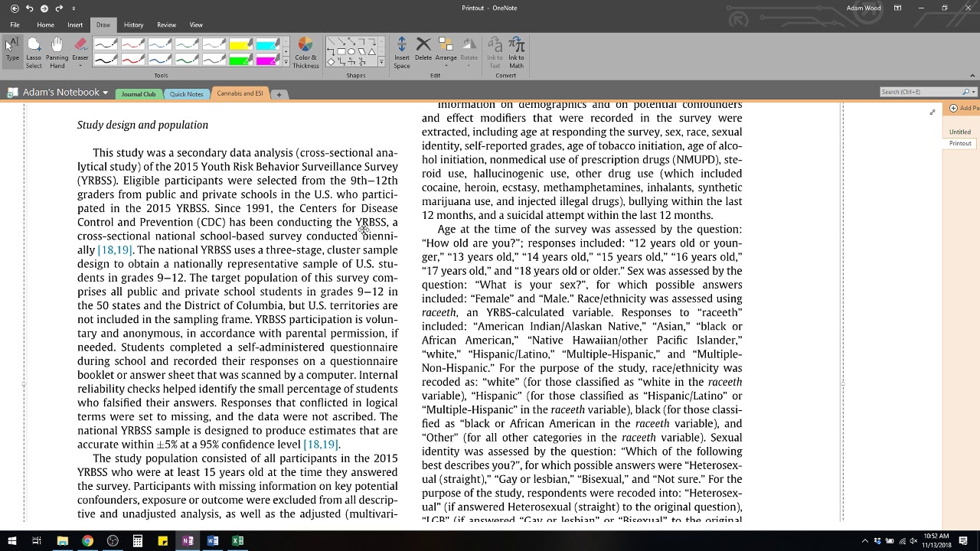Click Undo in quick access toolbar

tap(29, 8)
